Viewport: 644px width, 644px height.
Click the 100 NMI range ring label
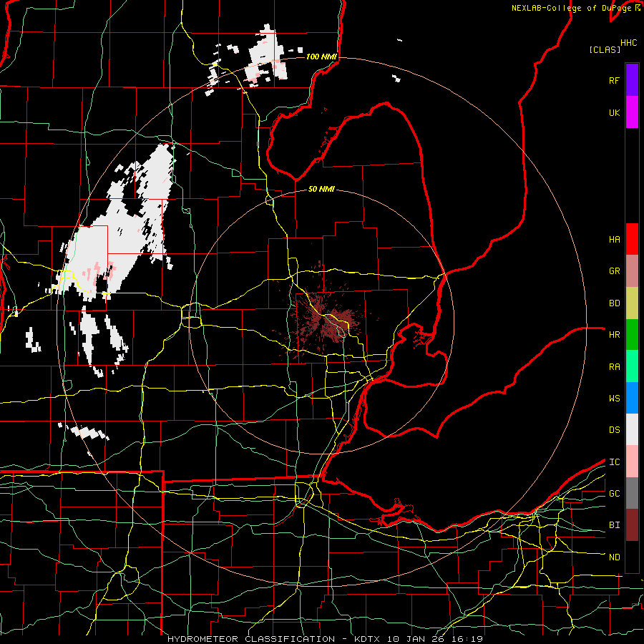(x=321, y=57)
